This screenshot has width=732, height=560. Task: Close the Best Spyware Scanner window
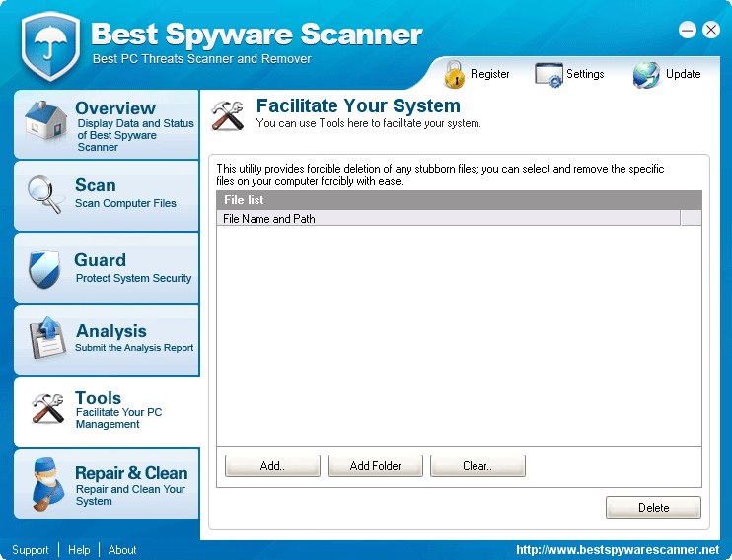pyautogui.click(x=711, y=30)
